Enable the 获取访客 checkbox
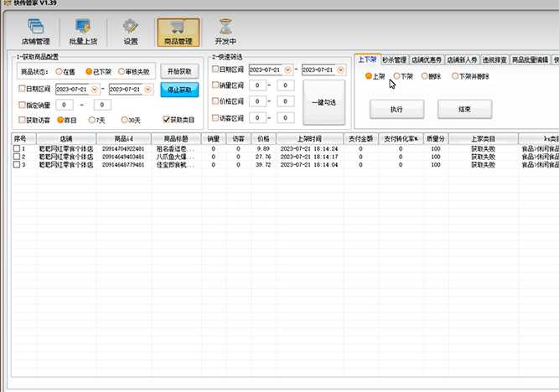 point(22,120)
